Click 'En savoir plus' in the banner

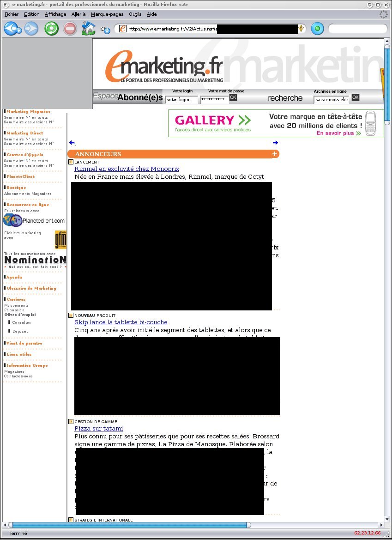(x=338, y=133)
